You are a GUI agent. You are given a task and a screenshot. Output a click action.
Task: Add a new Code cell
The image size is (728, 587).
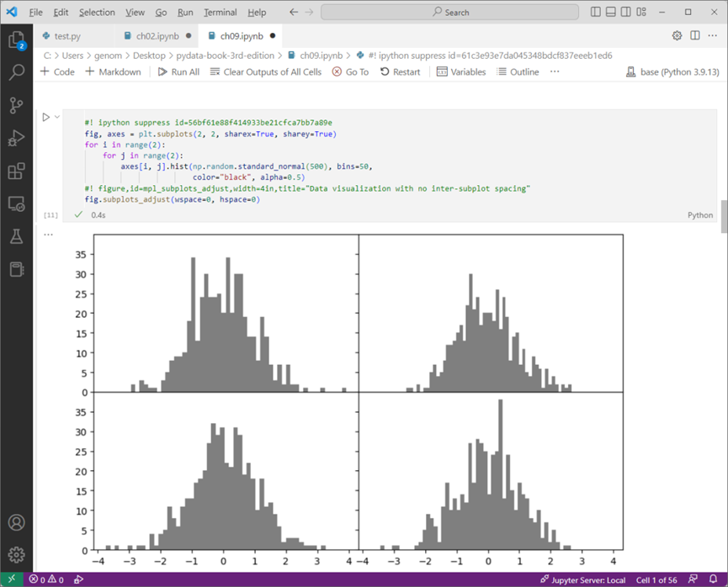click(x=57, y=72)
